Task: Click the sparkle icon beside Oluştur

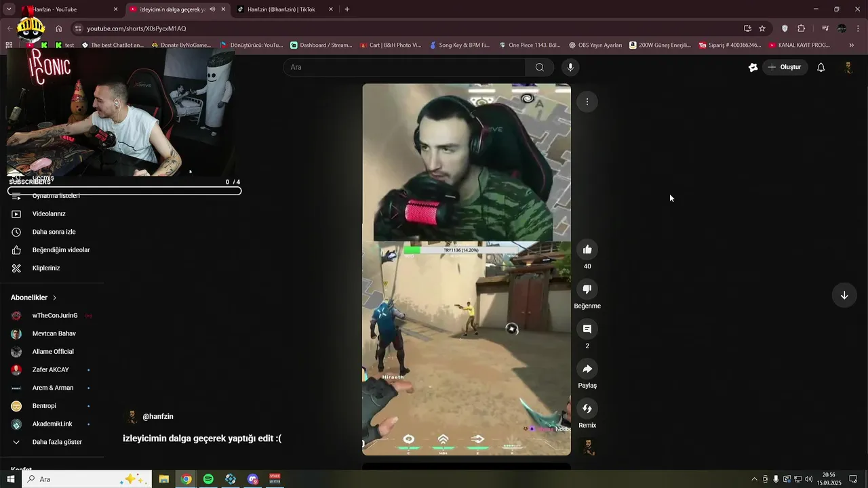Action: coord(753,67)
